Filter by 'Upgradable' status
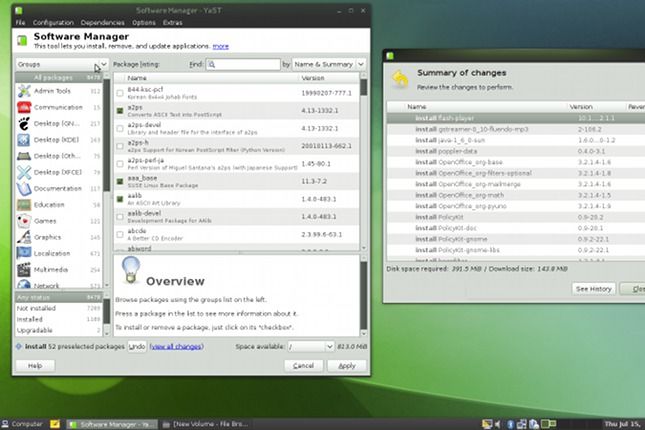 point(59,330)
